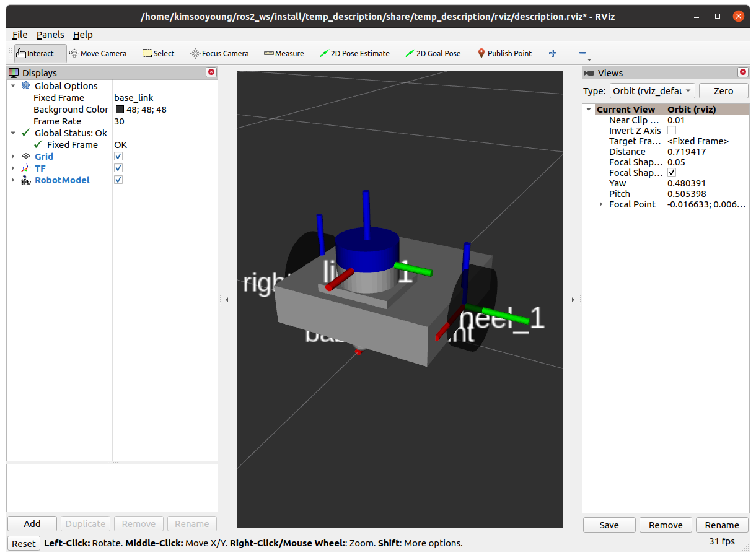Click the 31 fps indicator
756x558 pixels.
[722, 541]
